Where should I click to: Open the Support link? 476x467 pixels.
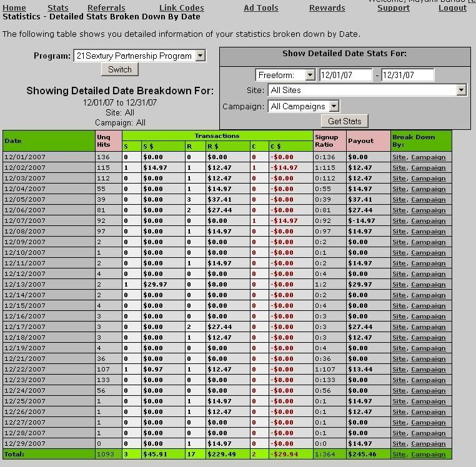(x=394, y=8)
